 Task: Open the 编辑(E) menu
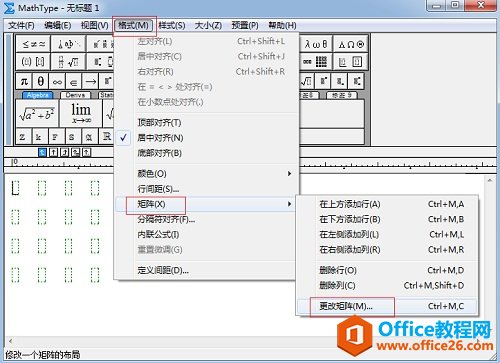[x=58, y=26]
